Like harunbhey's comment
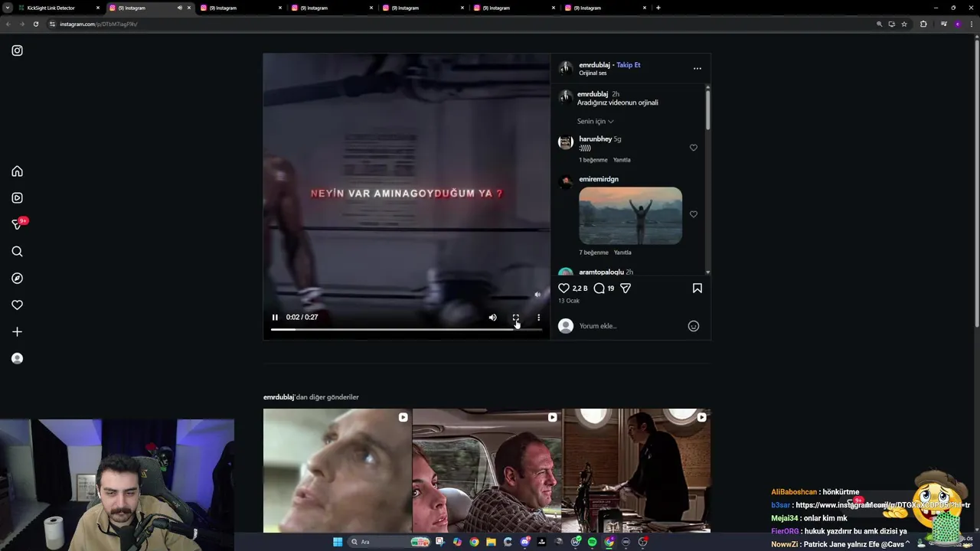 [693, 148]
